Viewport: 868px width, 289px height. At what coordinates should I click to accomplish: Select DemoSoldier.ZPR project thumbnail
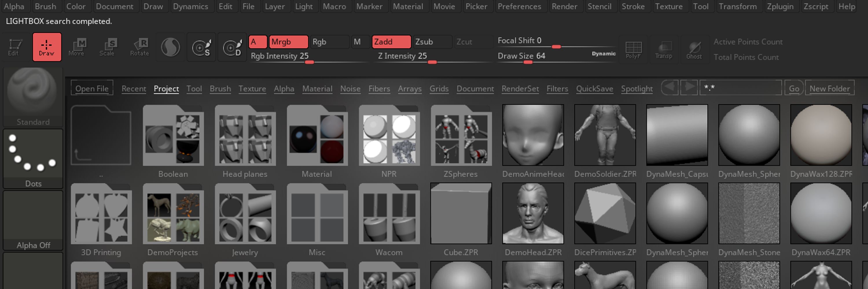click(x=605, y=135)
